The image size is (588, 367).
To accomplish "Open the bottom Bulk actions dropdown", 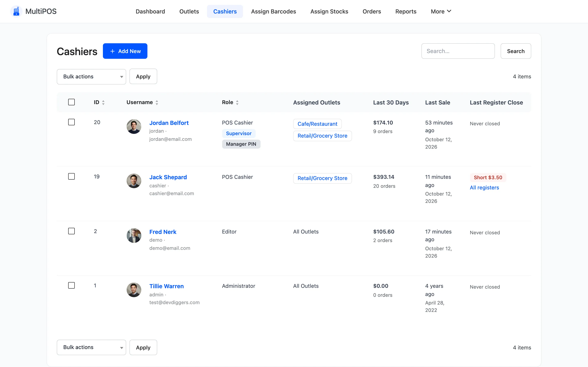I will (91, 347).
